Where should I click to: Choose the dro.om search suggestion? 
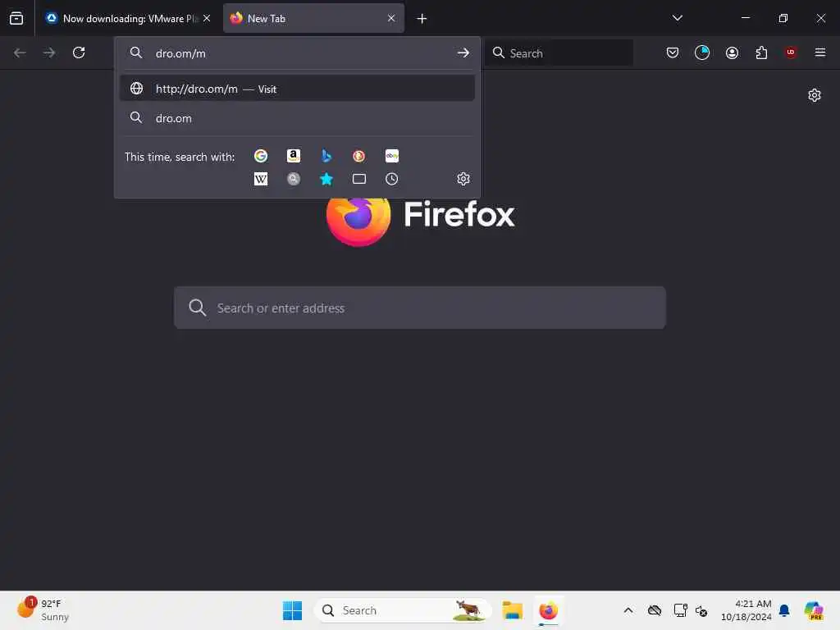[x=297, y=118]
